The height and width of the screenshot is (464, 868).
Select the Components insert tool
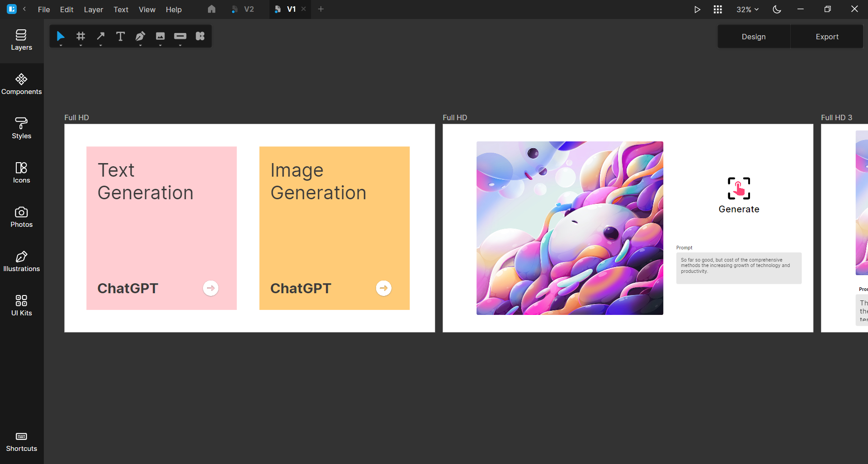coord(200,36)
